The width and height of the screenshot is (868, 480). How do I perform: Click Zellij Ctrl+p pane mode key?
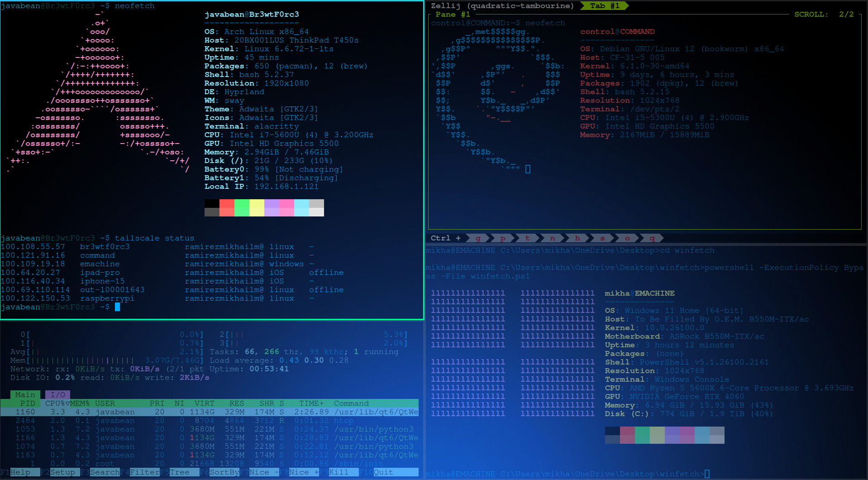(503, 238)
